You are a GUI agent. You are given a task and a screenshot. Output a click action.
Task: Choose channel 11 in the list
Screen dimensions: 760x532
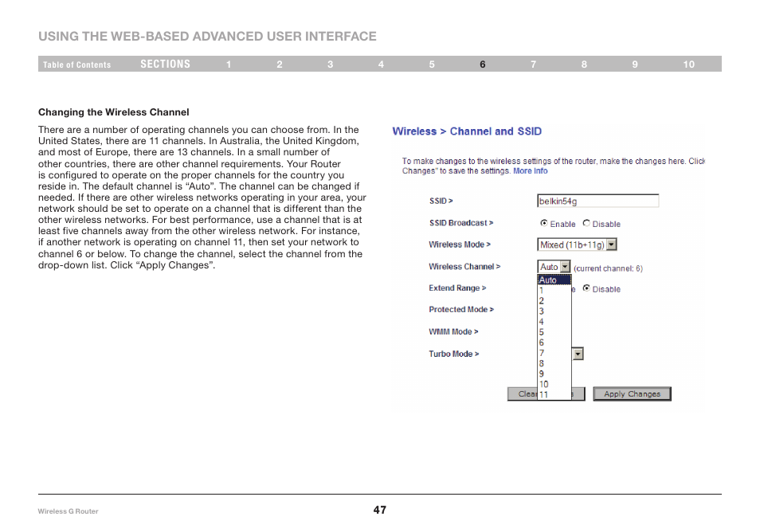(554, 394)
